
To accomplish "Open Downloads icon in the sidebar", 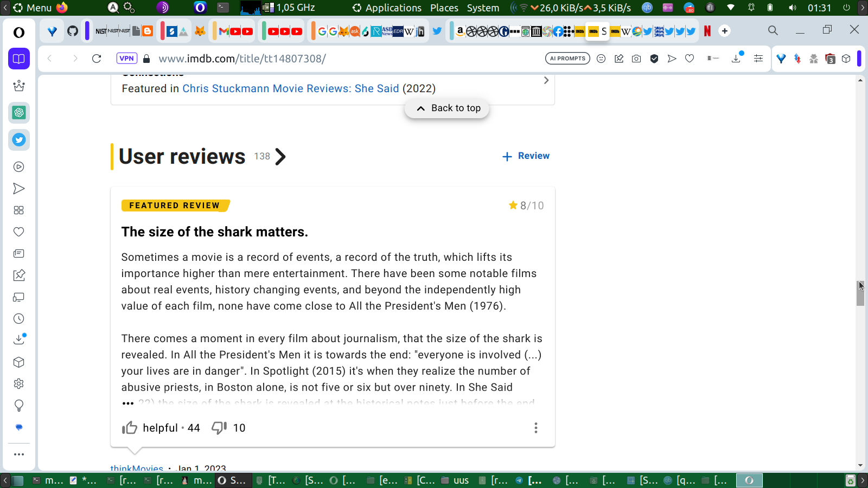I will click(x=19, y=340).
